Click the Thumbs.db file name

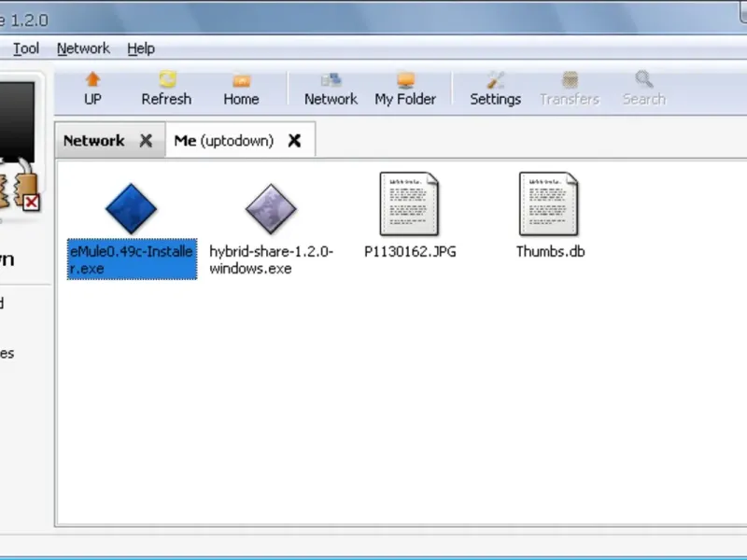[x=550, y=251]
